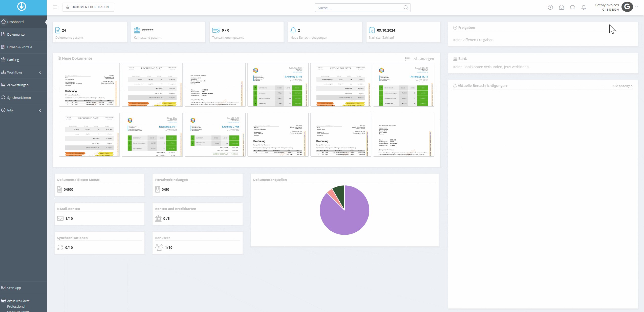Click the search magnifier icon
The height and width of the screenshot is (312, 644).
click(x=406, y=8)
